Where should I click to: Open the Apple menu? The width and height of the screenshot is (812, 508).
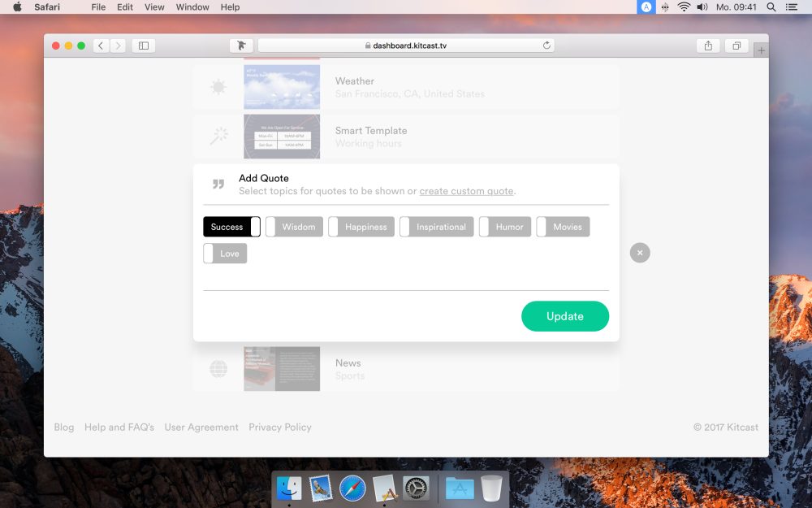tap(17, 7)
